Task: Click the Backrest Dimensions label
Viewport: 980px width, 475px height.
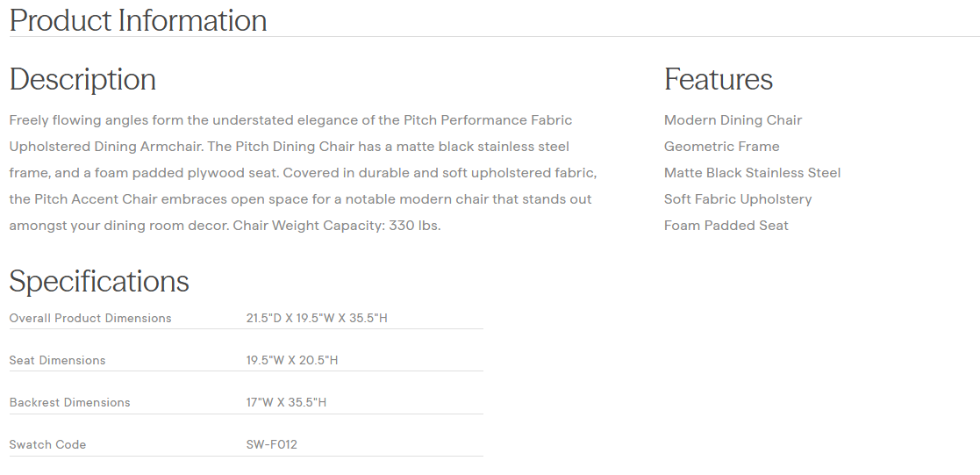Action: point(69,402)
